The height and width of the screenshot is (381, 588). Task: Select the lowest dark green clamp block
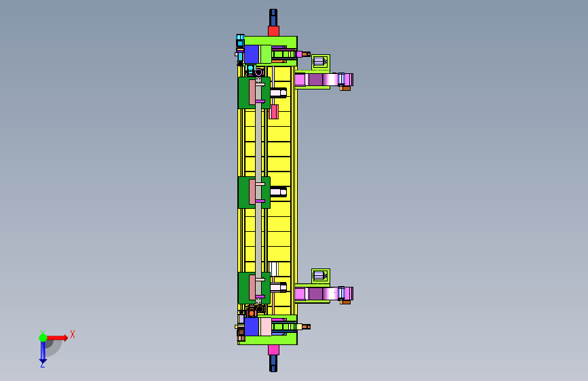click(x=254, y=288)
